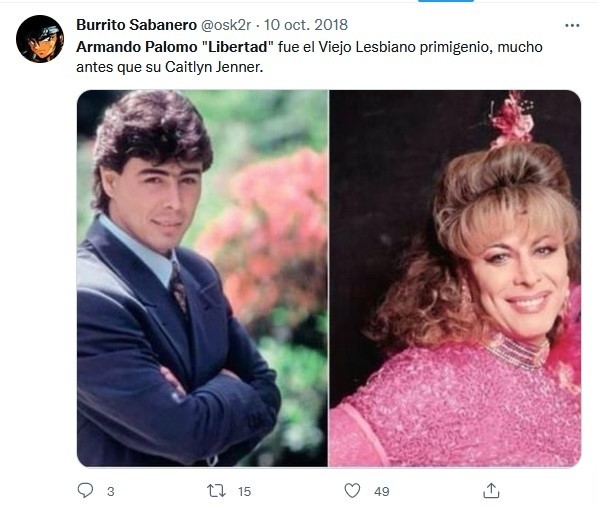Click the bold text Armando Palomo "Libertad"
598x510 pixels.
click(x=175, y=47)
